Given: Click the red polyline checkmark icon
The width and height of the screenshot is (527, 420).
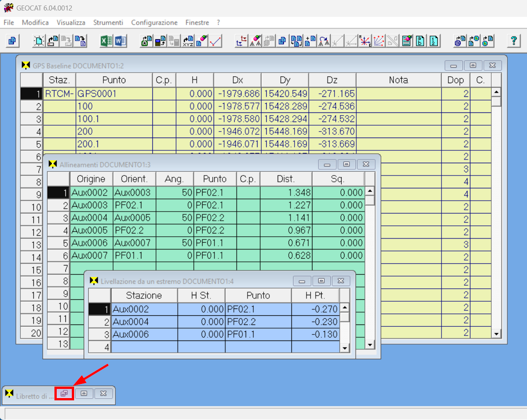Looking at the screenshot, I should pyautogui.click(x=215, y=41).
